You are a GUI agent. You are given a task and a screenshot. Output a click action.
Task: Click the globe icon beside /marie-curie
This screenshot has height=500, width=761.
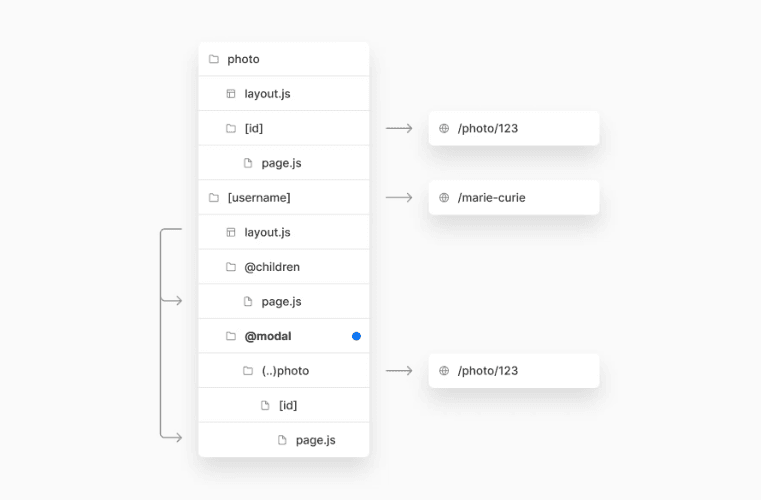tap(444, 198)
